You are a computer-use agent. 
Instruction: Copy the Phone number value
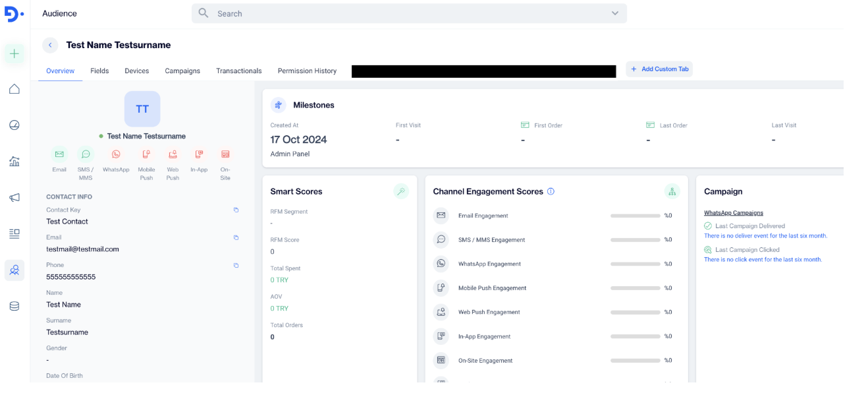tap(236, 265)
